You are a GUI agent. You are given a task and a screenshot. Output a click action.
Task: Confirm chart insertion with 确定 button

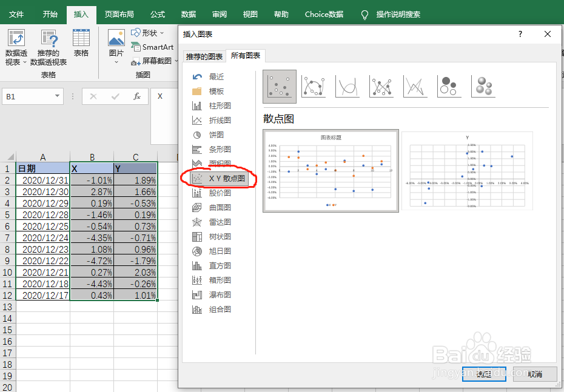click(x=483, y=374)
